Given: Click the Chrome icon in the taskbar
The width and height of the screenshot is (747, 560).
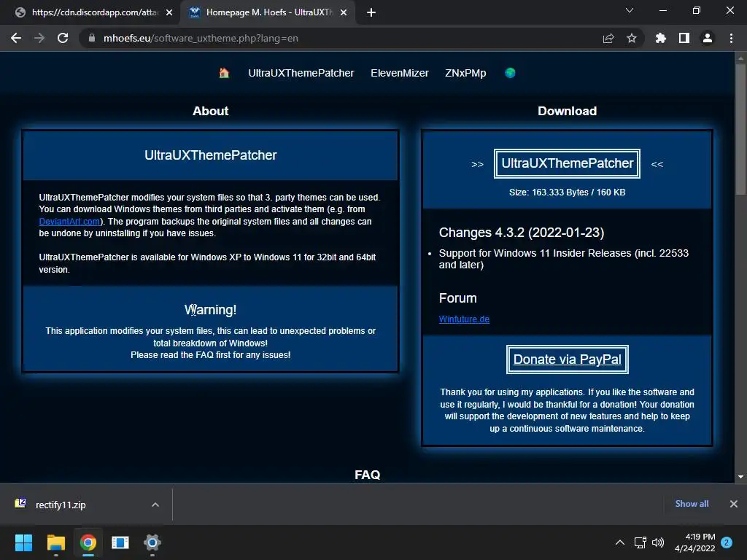Looking at the screenshot, I should 88,542.
